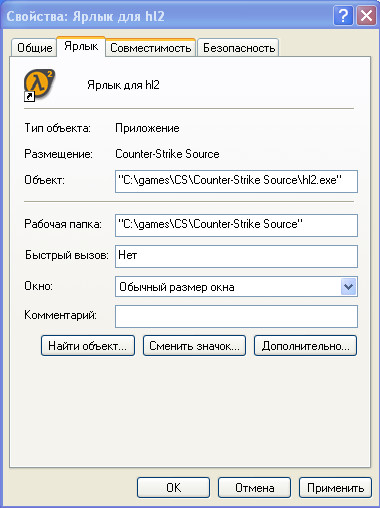Click the Дополнительно button
Viewport: 380px width, 508px height.
305,346
